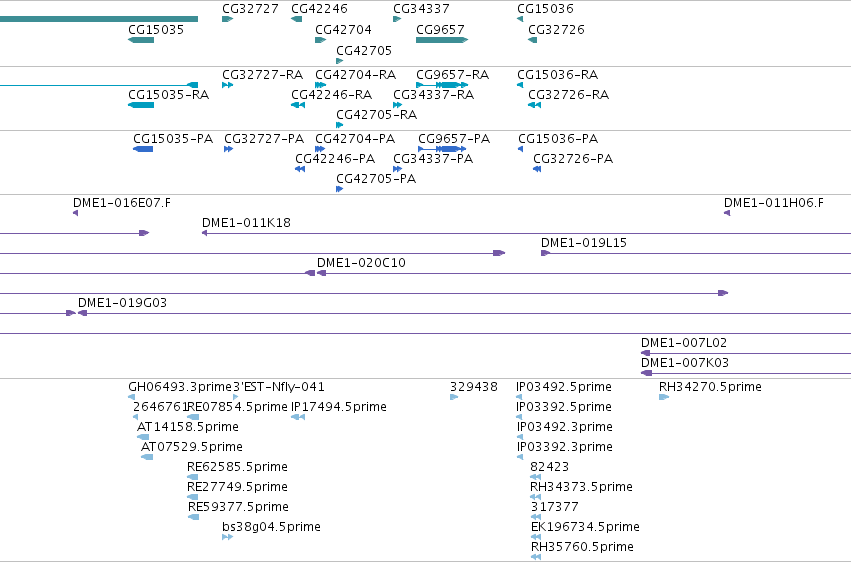Click the CG15035-PA coding sequence label
Screen dimensions: 851x562
(x=173, y=138)
